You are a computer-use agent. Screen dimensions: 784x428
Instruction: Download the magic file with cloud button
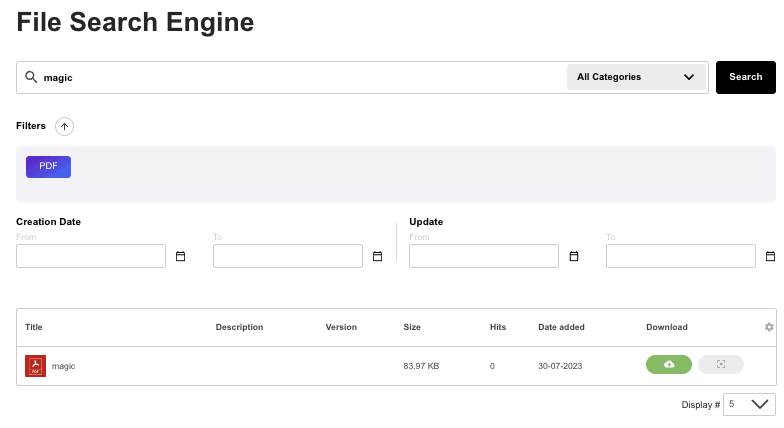pyautogui.click(x=669, y=365)
